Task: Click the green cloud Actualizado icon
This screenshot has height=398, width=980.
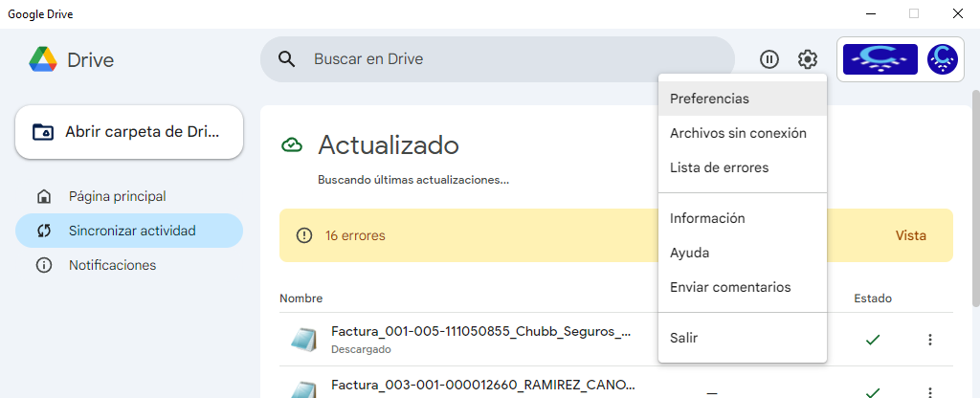Action: click(x=292, y=145)
